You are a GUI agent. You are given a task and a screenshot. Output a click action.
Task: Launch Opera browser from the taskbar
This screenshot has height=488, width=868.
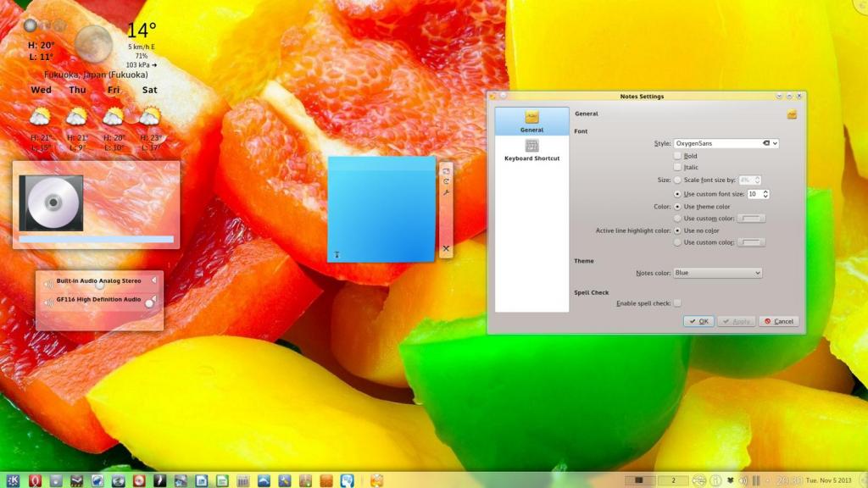[36, 480]
